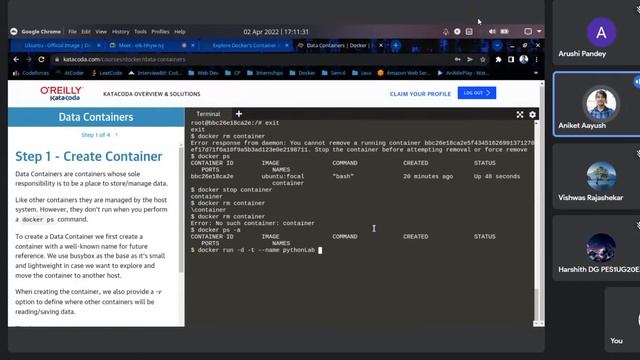Click CLAIM YOUR PROFILE link
This screenshot has width=640, height=360.
point(420,94)
